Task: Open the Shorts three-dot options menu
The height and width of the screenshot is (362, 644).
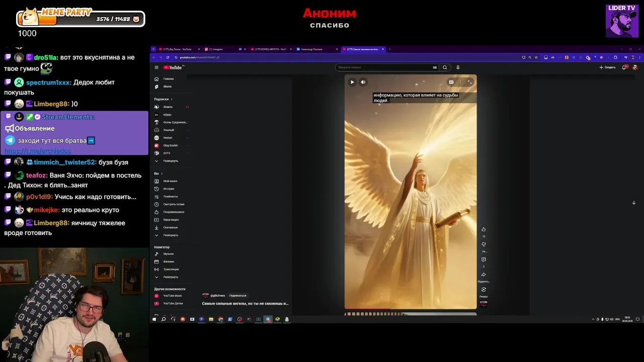Action: coord(460,82)
